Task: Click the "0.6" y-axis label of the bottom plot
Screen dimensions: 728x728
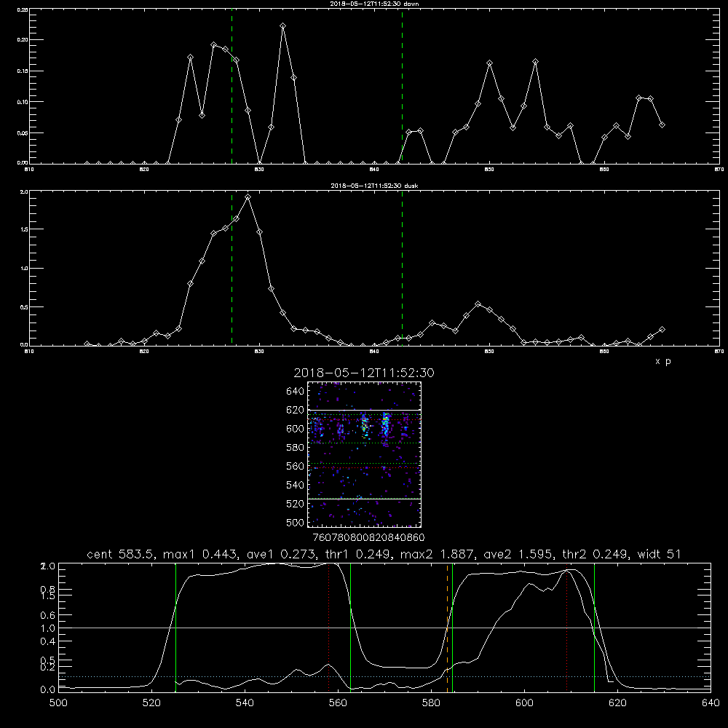Action: 48,615
